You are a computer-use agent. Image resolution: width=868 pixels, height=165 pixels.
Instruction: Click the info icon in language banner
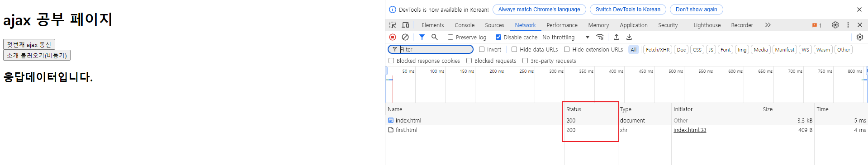tap(393, 9)
